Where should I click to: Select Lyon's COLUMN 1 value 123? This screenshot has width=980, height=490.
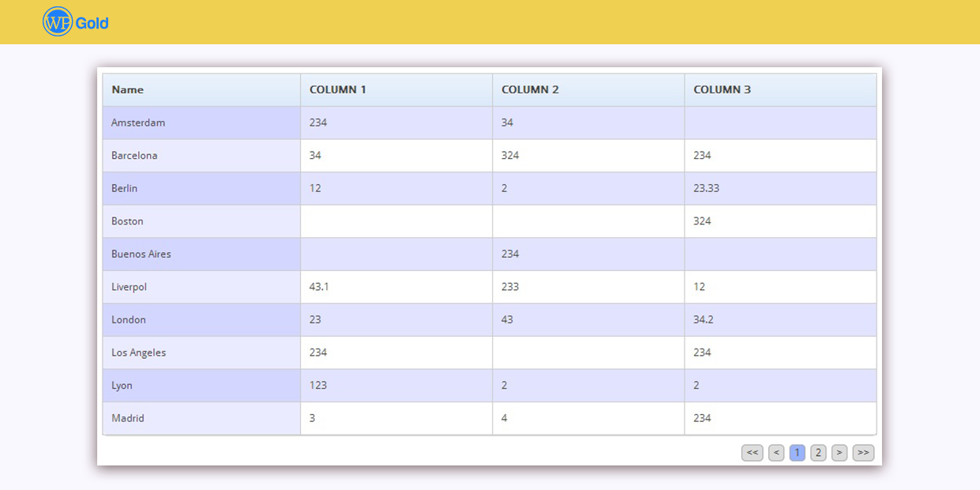(318, 386)
